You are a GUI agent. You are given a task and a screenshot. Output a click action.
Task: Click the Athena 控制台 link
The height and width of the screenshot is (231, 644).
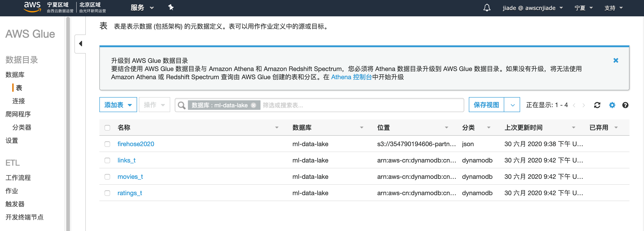[x=351, y=77]
